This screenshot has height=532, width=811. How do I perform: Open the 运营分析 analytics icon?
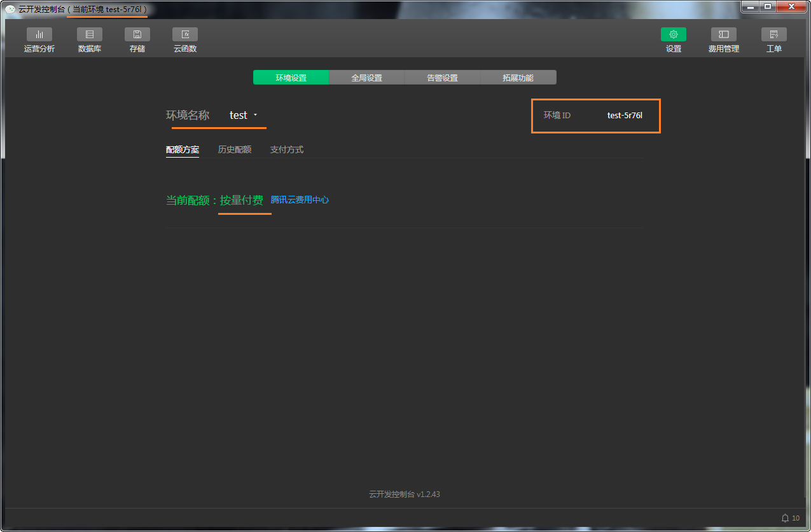pos(39,34)
